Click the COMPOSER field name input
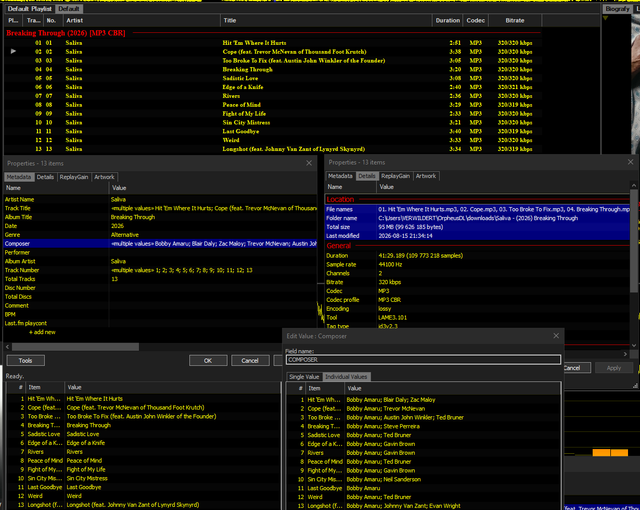 pyautogui.click(x=423, y=359)
